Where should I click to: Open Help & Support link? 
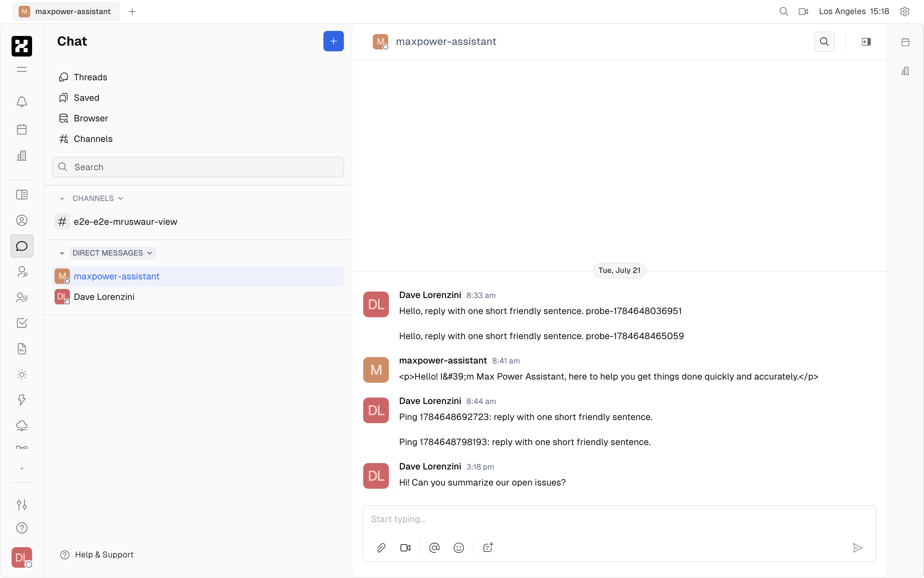pos(97,555)
